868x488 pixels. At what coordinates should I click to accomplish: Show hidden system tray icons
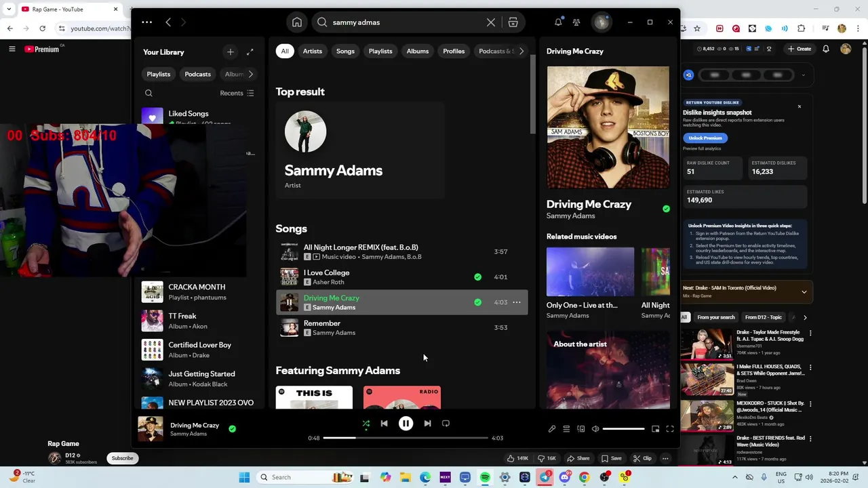735,477
